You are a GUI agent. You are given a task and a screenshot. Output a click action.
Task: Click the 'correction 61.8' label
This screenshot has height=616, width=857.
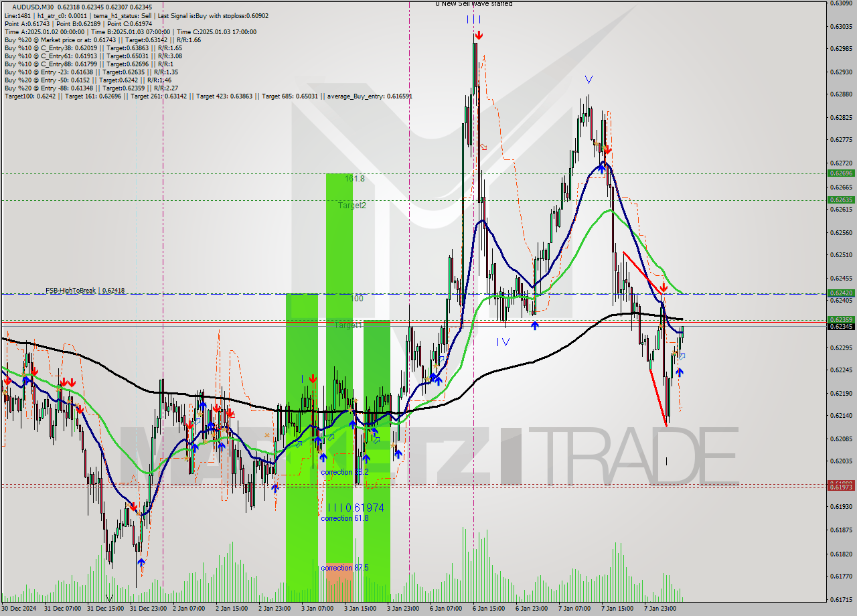click(344, 518)
